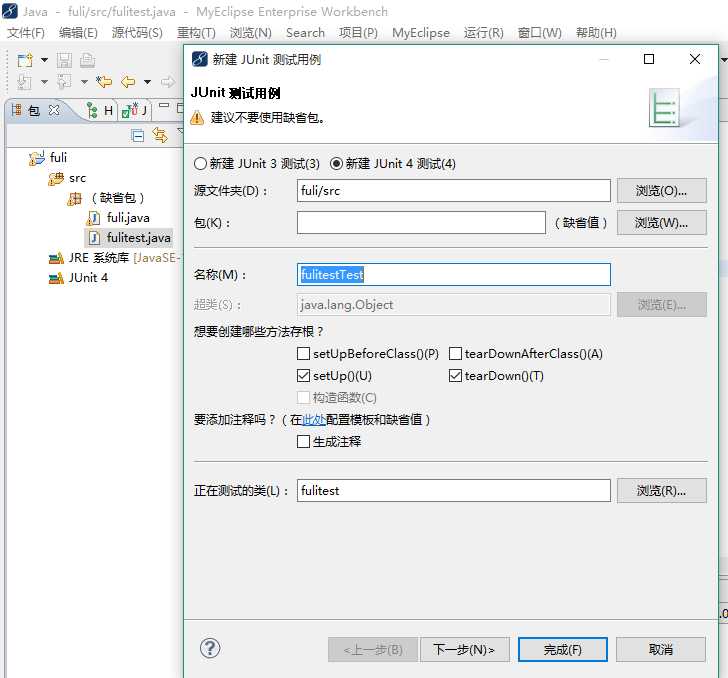Viewport: 728px width, 678px height.
Task: Select JRE 系统库 library node
Action: coord(115,258)
